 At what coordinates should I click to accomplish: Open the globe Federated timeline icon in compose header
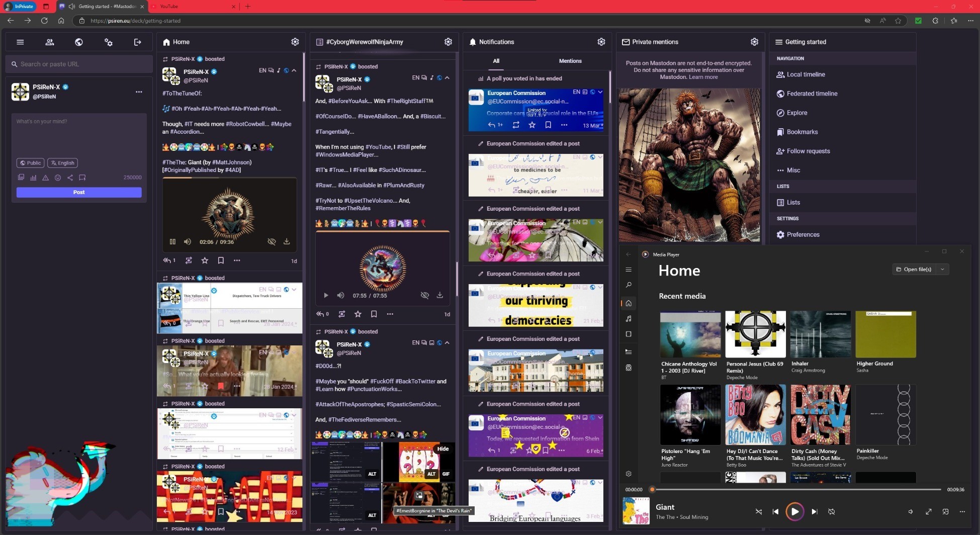pyautogui.click(x=79, y=42)
